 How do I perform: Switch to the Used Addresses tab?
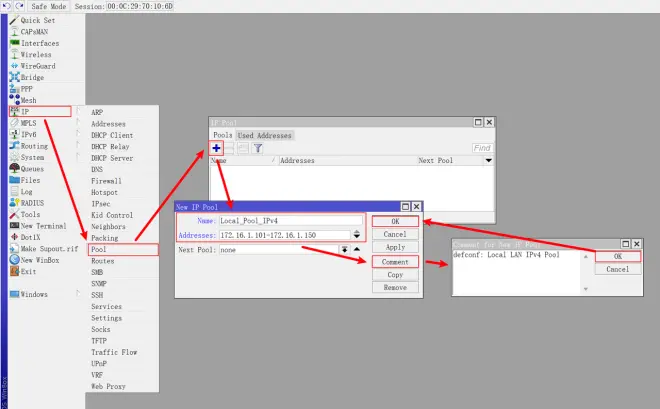[x=264, y=135]
